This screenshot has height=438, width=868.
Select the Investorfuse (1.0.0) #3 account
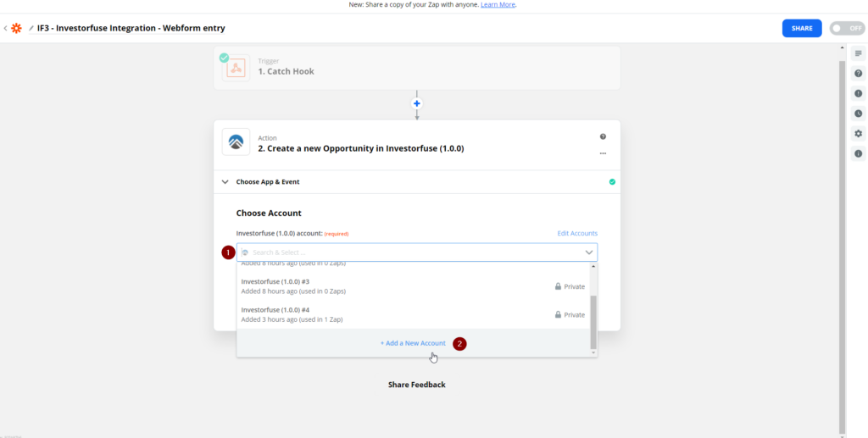(x=413, y=286)
